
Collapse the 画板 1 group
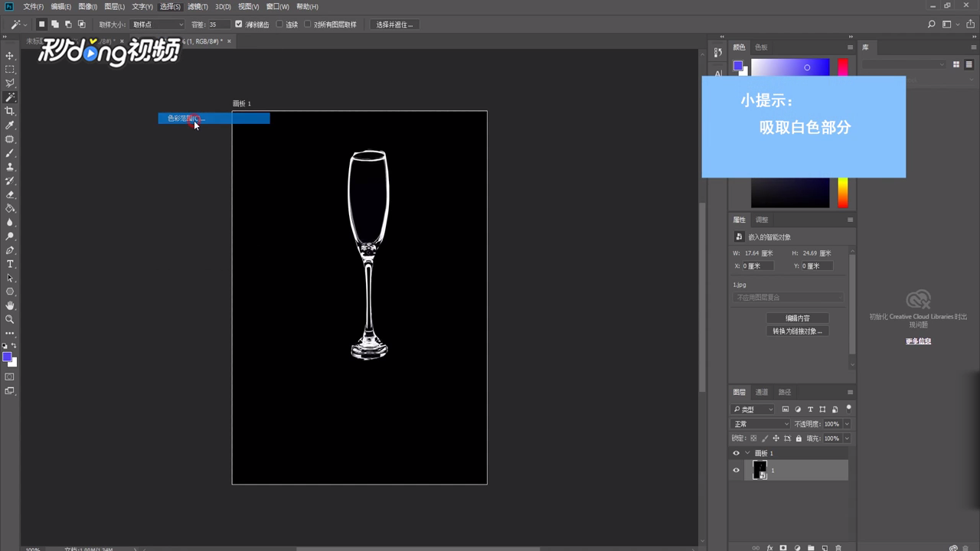(747, 453)
